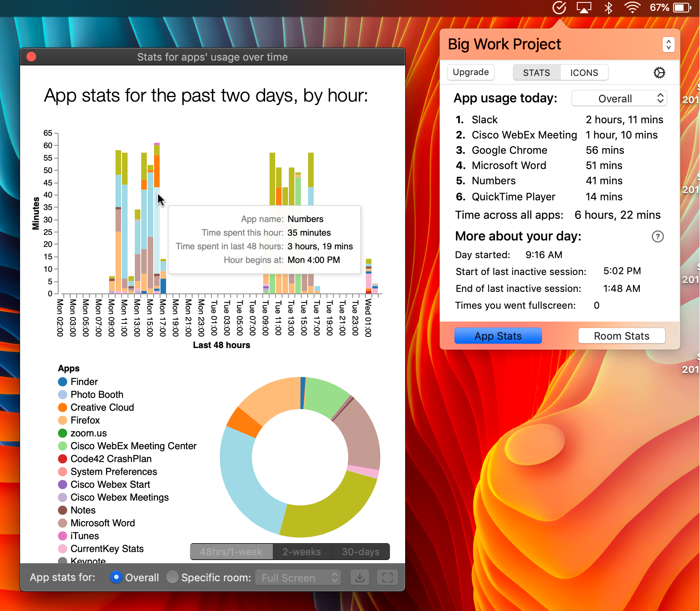Click the '6 hours, 22 mins' total time

click(x=617, y=215)
